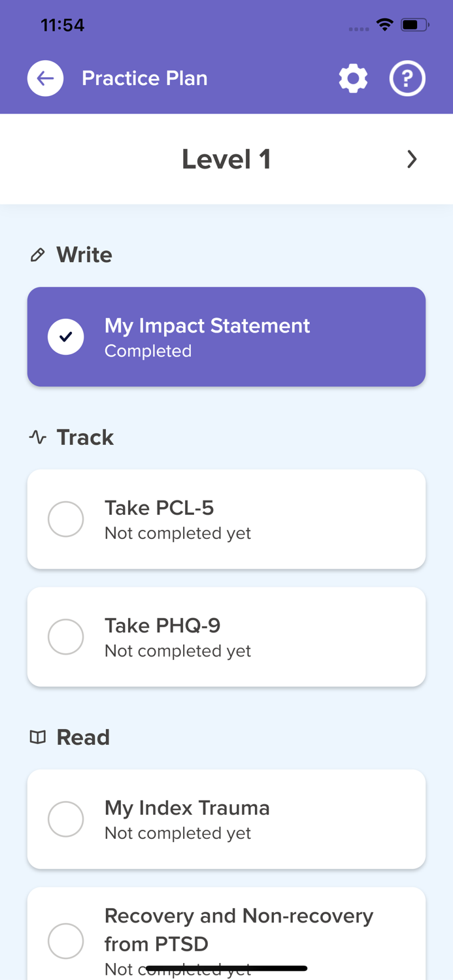Click the pulse icon beside Track
The width and height of the screenshot is (453, 980).
click(x=38, y=437)
